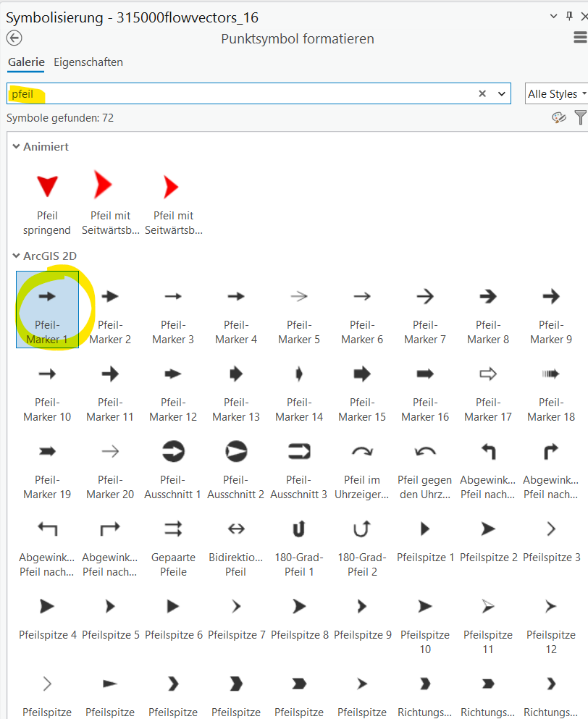Pin the Symbolisierung pane with pushpin
588x719 pixels.
(569, 16)
